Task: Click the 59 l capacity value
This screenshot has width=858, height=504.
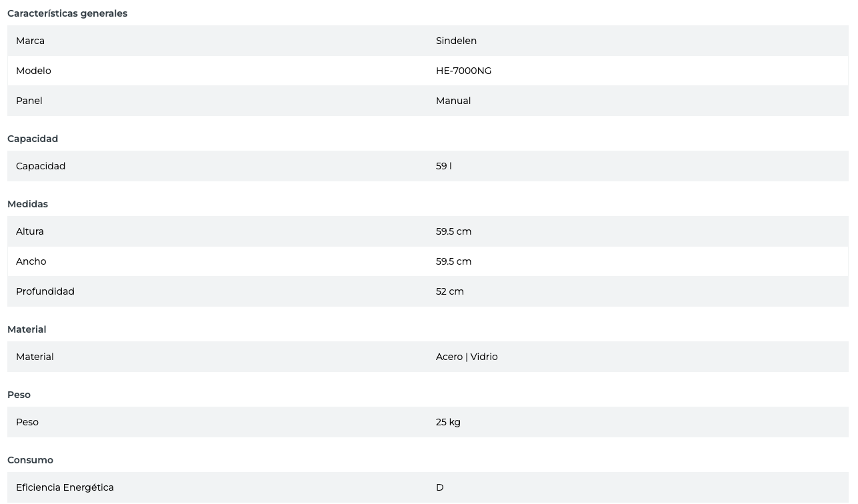Action: click(443, 166)
